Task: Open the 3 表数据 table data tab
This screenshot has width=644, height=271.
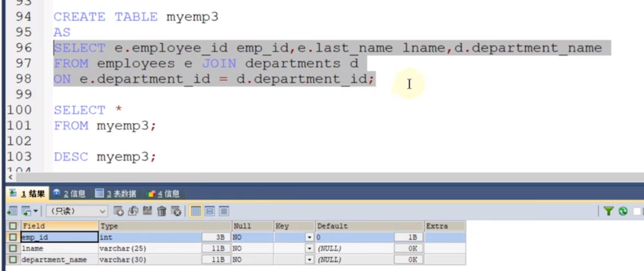Action: (116, 193)
